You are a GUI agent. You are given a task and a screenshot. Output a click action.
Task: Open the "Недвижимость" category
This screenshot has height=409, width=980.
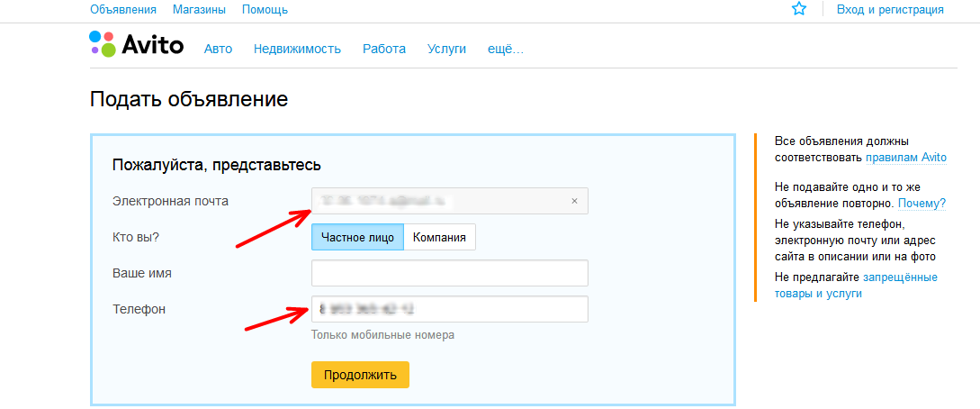click(x=297, y=49)
